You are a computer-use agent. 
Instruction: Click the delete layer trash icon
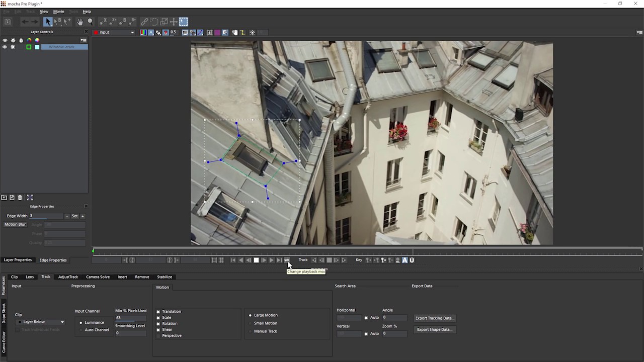pyautogui.click(x=20, y=198)
